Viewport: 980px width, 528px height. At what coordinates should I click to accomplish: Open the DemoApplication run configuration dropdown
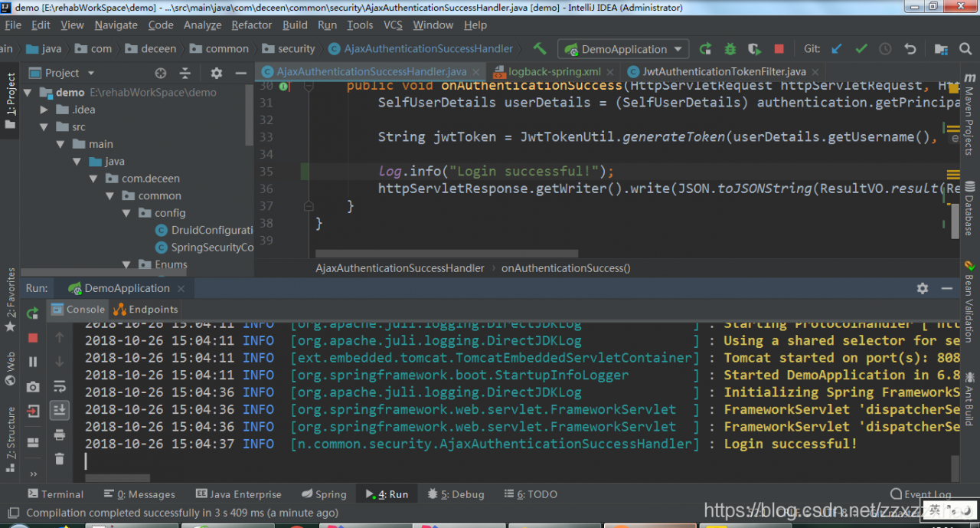[x=623, y=49]
